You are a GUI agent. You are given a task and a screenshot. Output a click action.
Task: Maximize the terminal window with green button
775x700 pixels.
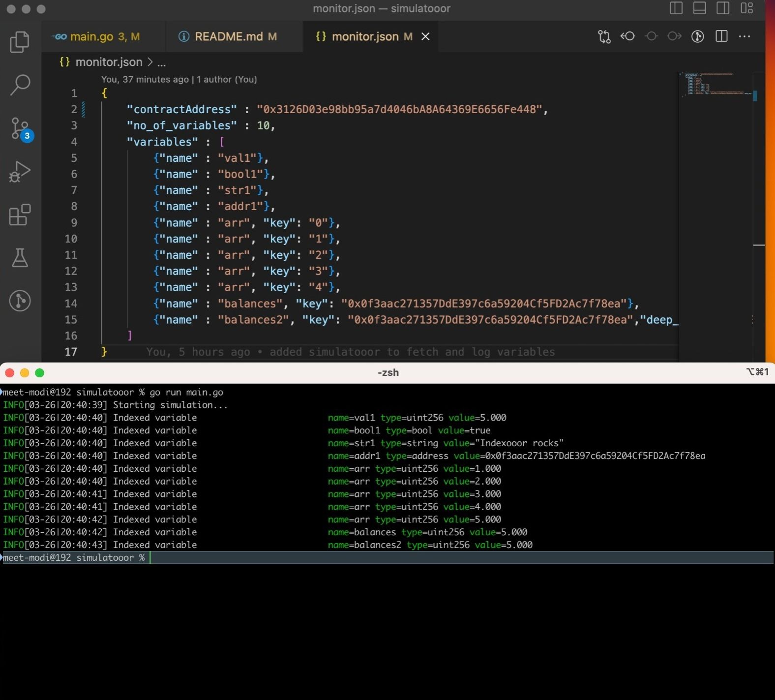click(x=40, y=373)
